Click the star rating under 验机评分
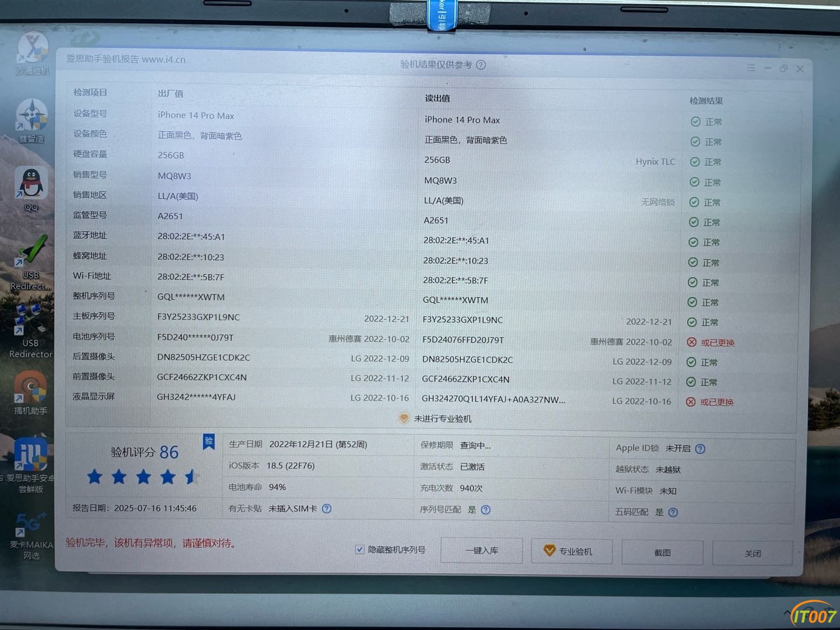The image size is (840, 630). (x=143, y=477)
